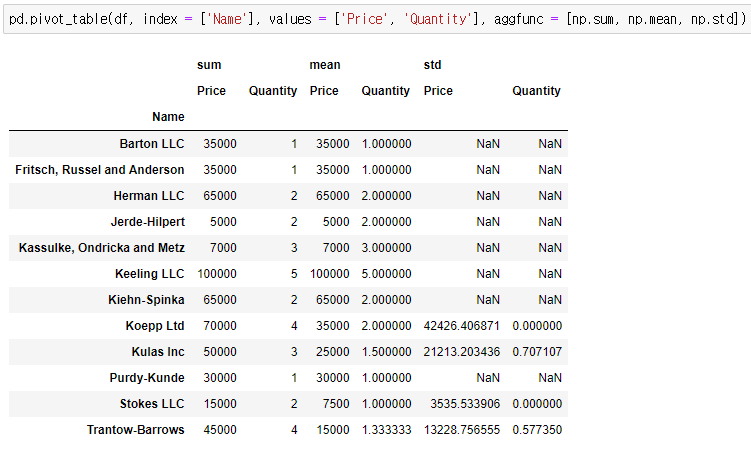Select the 'Keeling LLC' row label

[149, 274]
